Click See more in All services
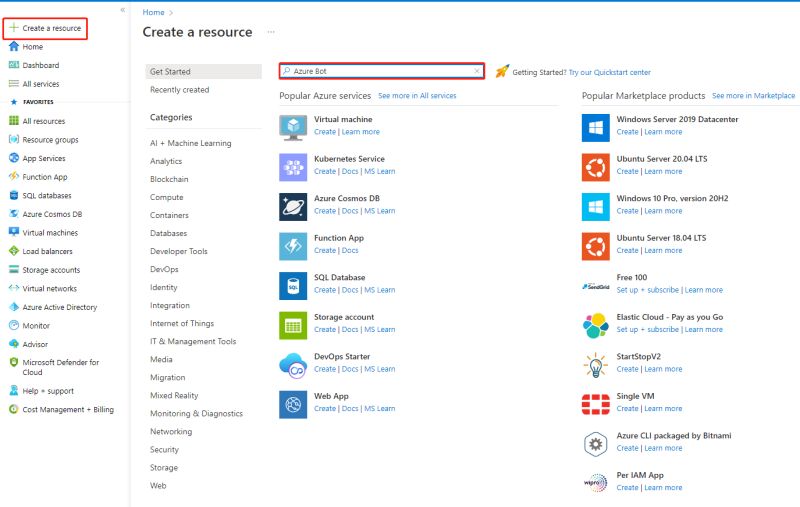Viewport: 800px width, 507px height. pos(417,95)
